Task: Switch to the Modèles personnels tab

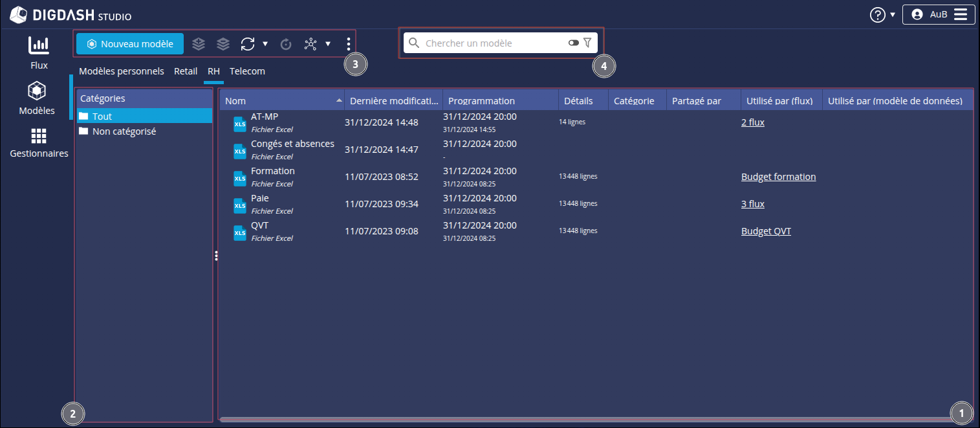Action: point(122,71)
